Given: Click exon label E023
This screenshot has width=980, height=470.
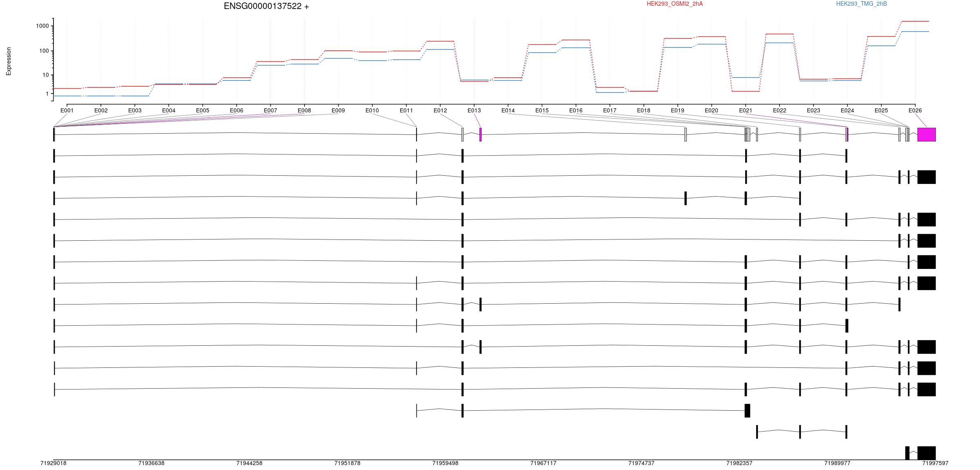Looking at the screenshot, I should coord(813,110).
